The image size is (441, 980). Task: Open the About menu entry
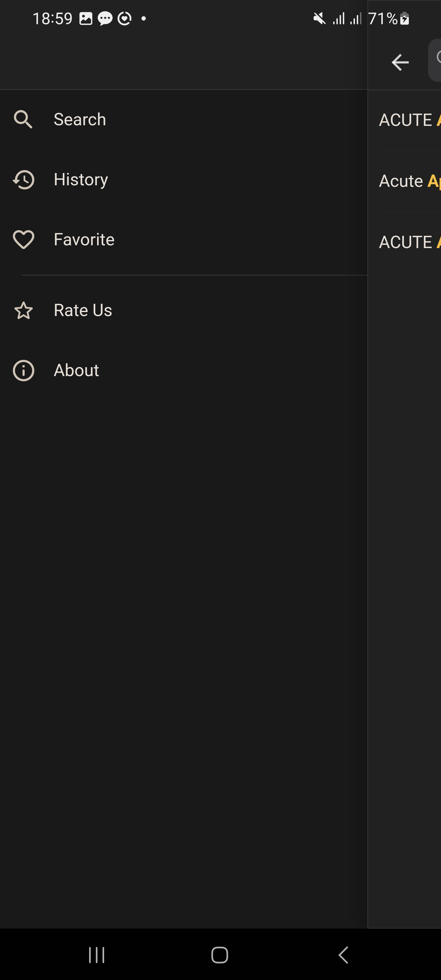[x=77, y=371]
